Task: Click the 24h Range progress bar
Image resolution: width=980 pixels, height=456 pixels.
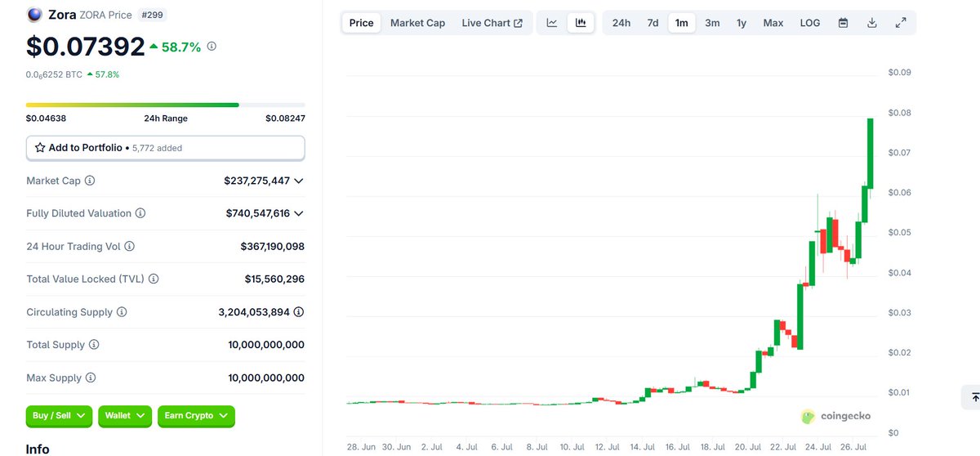Action: point(166,105)
